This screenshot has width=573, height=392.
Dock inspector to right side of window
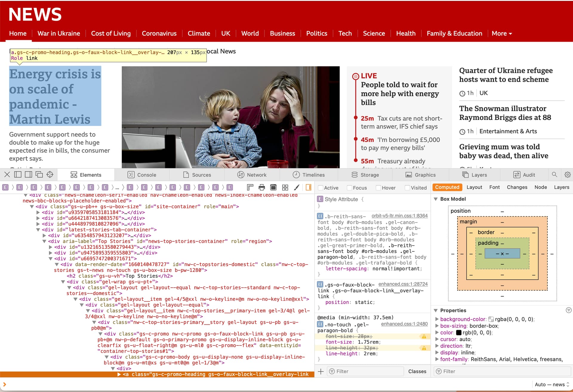29,175
